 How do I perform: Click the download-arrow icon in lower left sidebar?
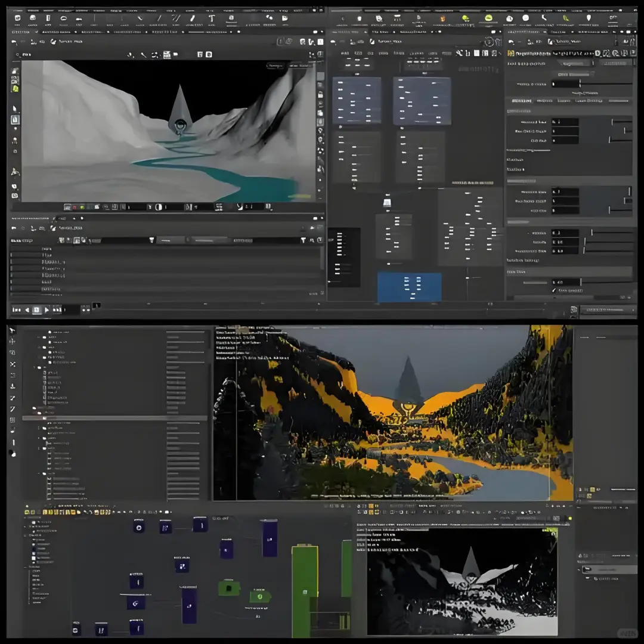[13, 386]
